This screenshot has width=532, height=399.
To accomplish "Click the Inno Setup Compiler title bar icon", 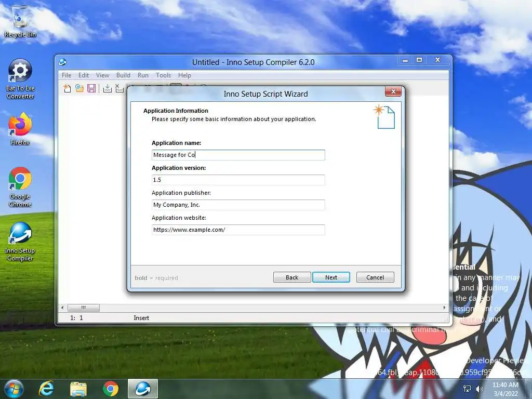I will (x=62, y=62).
